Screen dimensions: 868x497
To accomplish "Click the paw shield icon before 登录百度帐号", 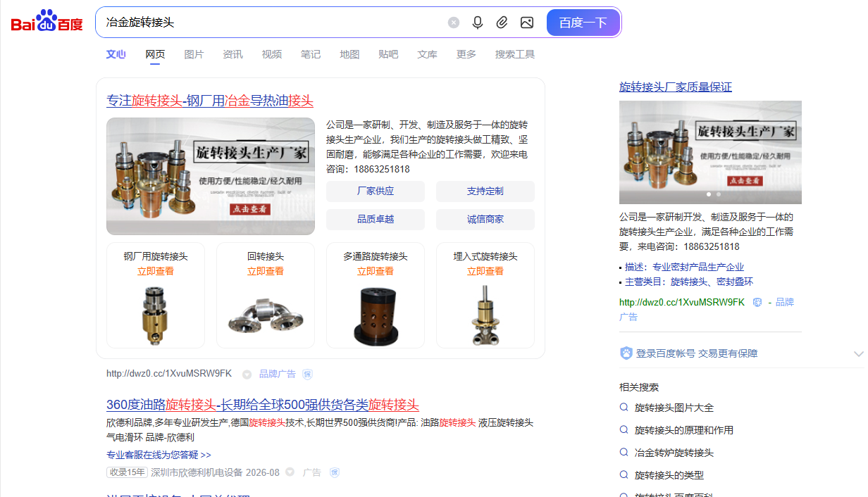I will (x=626, y=353).
